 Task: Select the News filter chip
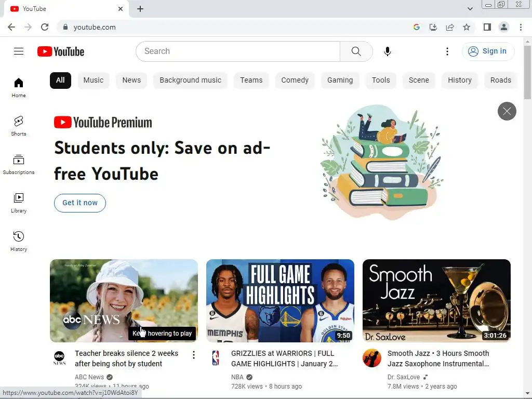tap(131, 81)
